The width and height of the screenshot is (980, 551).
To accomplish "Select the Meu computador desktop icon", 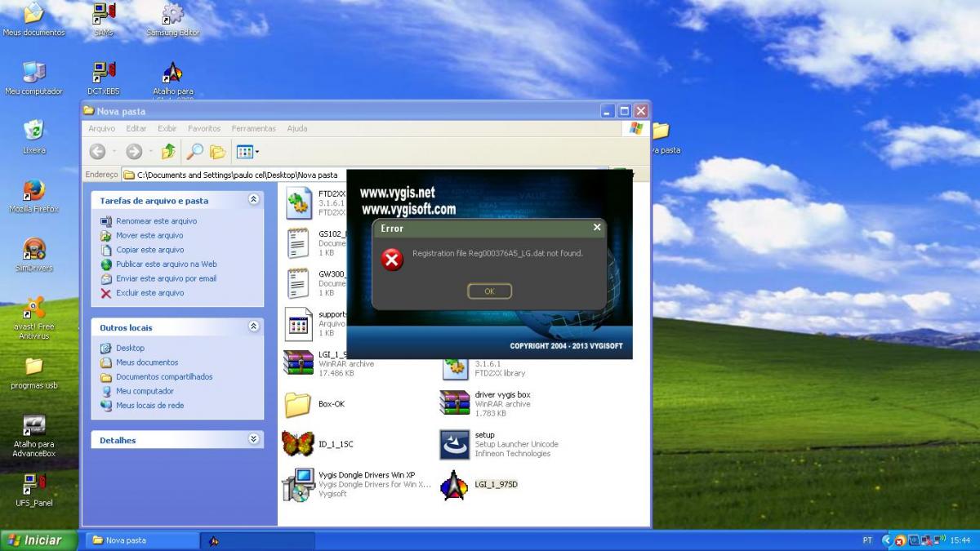I will [33, 73].
